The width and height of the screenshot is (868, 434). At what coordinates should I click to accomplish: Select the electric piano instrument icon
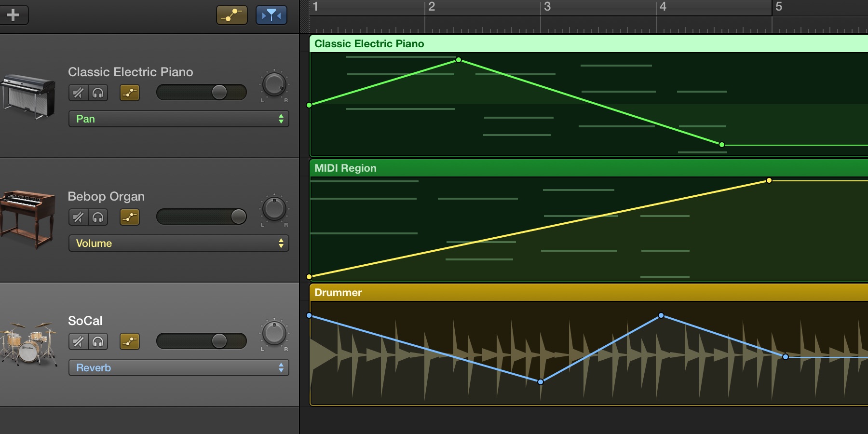click(x=28, y=96)
